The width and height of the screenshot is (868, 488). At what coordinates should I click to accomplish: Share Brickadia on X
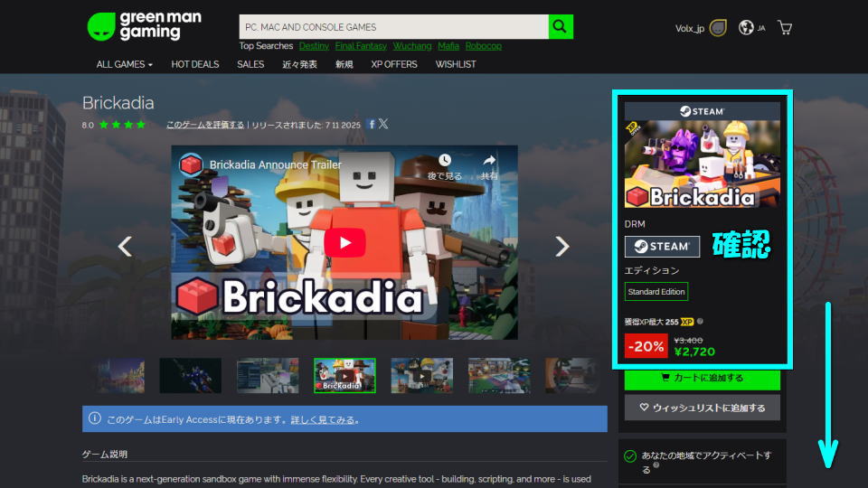pos(383,124)
